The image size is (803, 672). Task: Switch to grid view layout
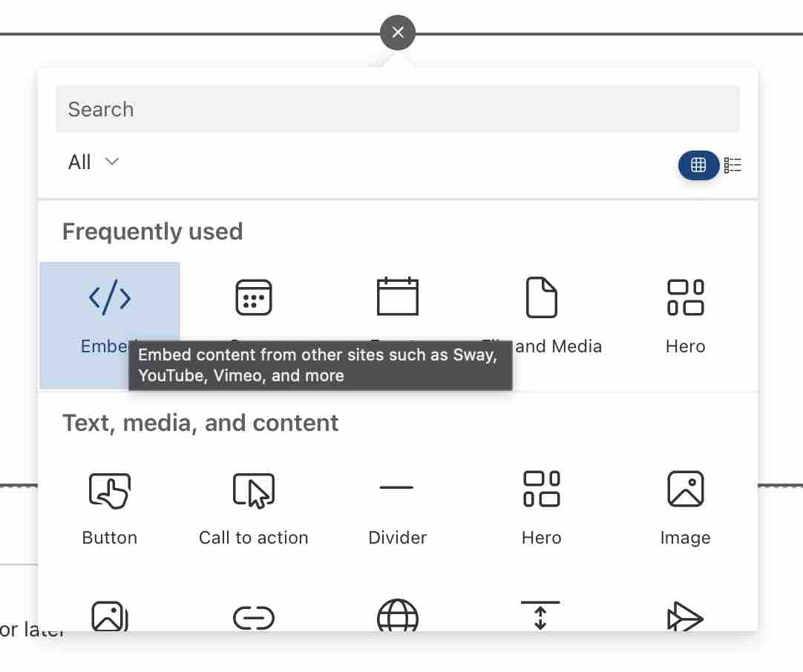pos(698,165)
